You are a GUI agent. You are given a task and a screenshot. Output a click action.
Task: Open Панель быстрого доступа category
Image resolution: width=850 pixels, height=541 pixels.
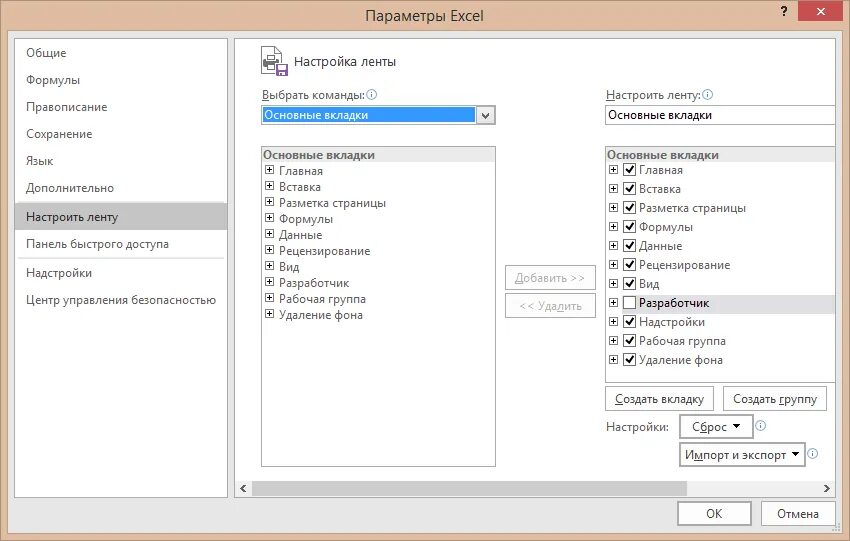point(121,244)
